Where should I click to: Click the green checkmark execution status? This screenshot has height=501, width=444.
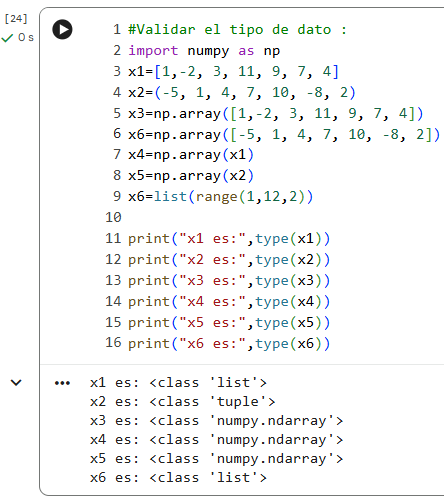tap(7, 38)
